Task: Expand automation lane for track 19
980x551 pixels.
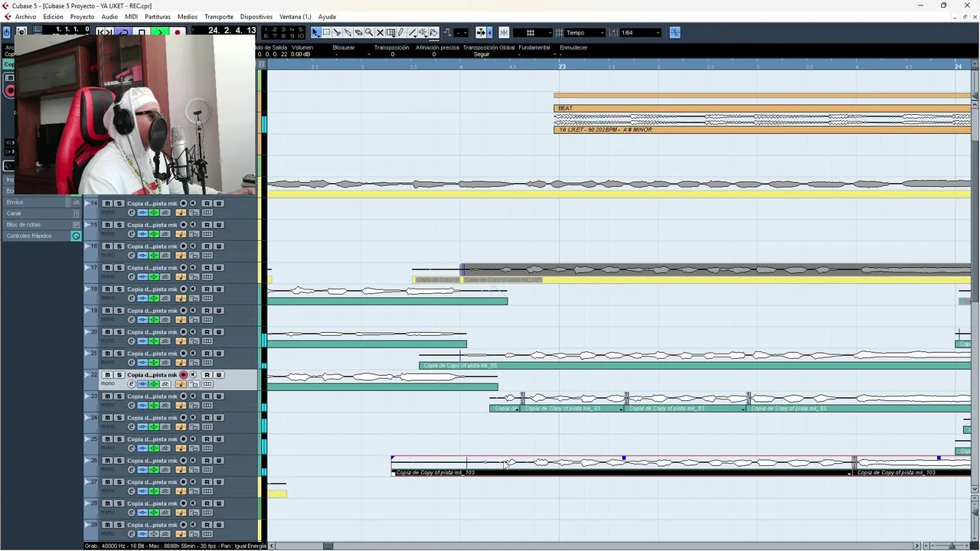Action: [88, 310]
